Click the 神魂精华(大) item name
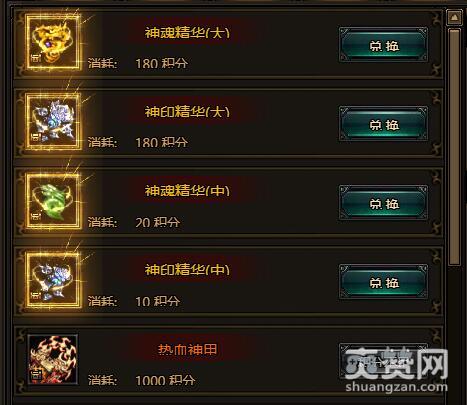The width and height of the screenshot is (467, 405). pyautogui.click(x=187, y=32)
